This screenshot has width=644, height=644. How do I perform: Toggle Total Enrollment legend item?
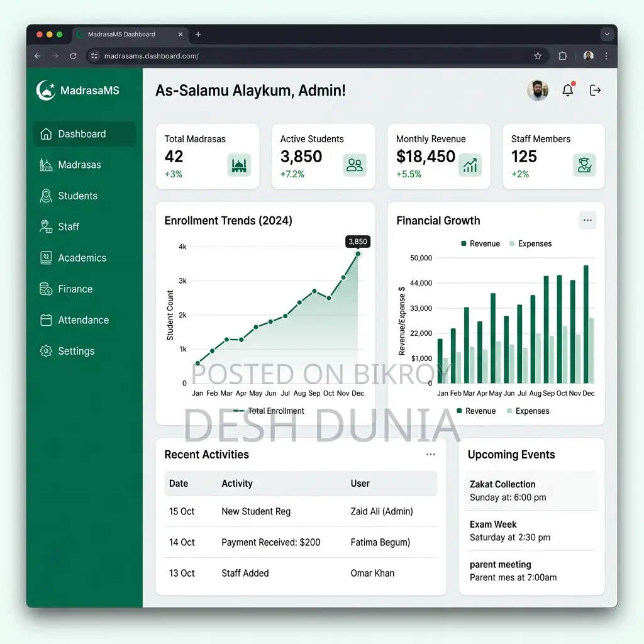coord(269,411)
